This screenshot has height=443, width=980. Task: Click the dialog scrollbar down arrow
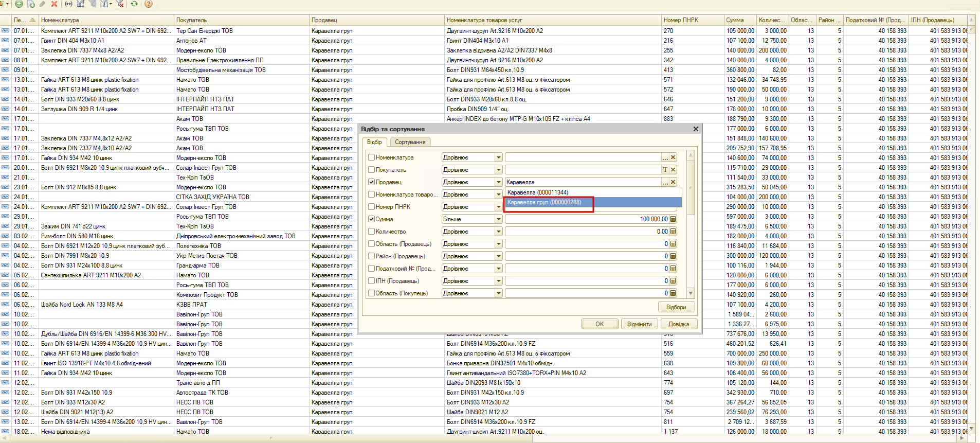691,293
